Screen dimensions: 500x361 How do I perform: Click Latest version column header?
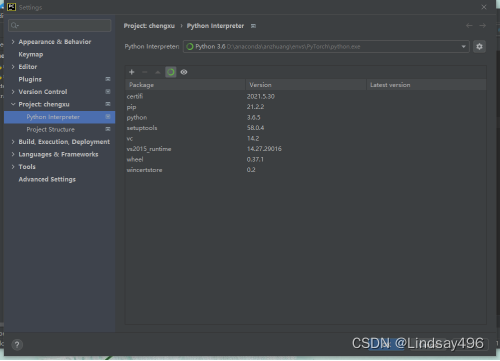(426, 85)
